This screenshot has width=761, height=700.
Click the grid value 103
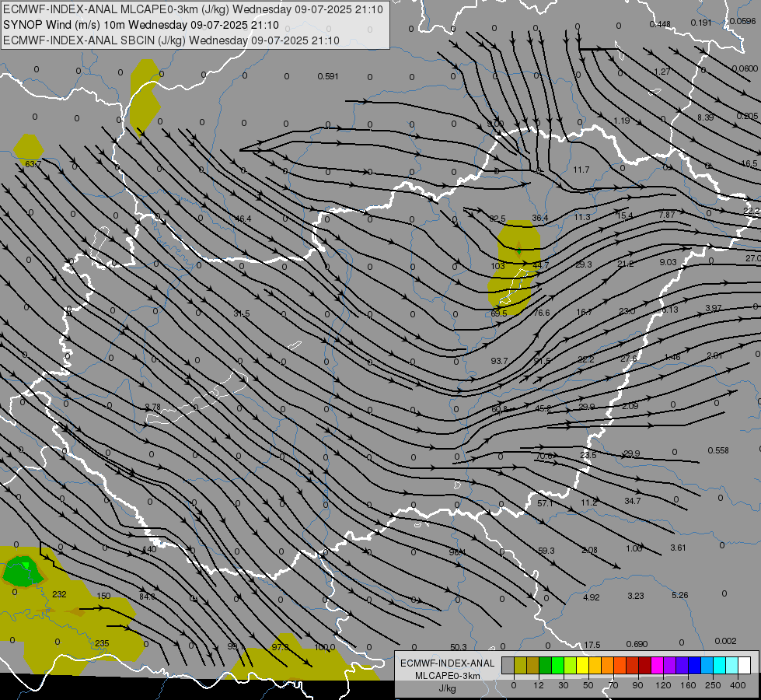click(x=497, y=266)
